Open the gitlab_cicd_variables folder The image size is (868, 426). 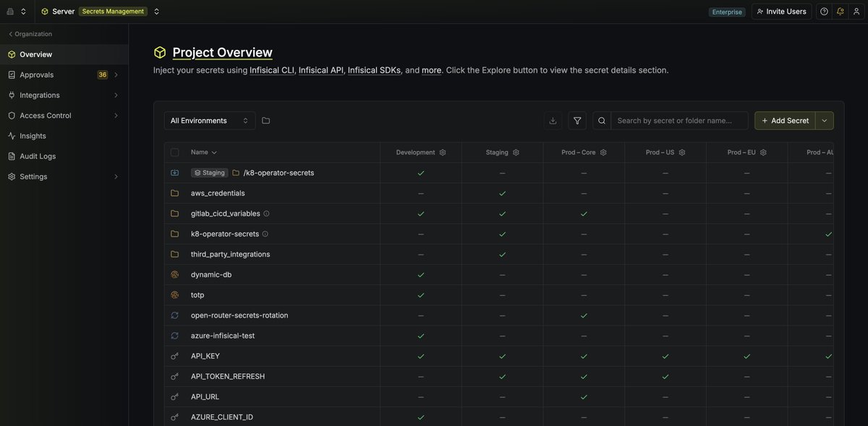[226, 213]
